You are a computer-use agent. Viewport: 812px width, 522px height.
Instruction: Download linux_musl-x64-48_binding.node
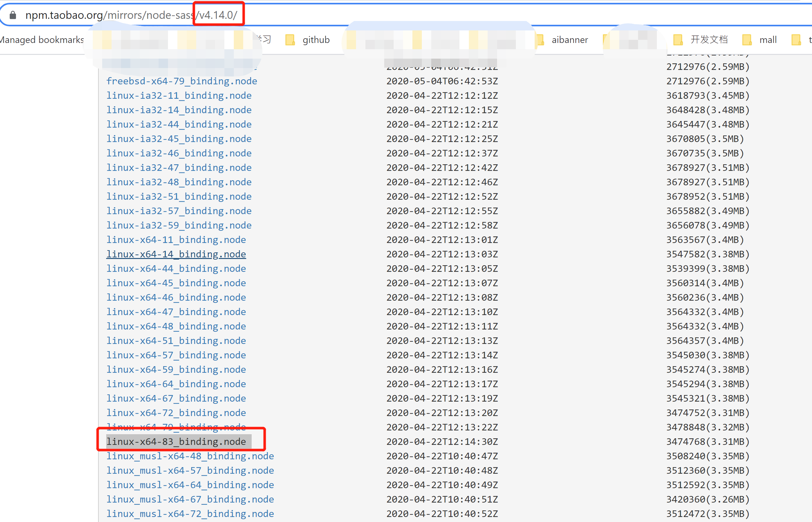point(190,456)
